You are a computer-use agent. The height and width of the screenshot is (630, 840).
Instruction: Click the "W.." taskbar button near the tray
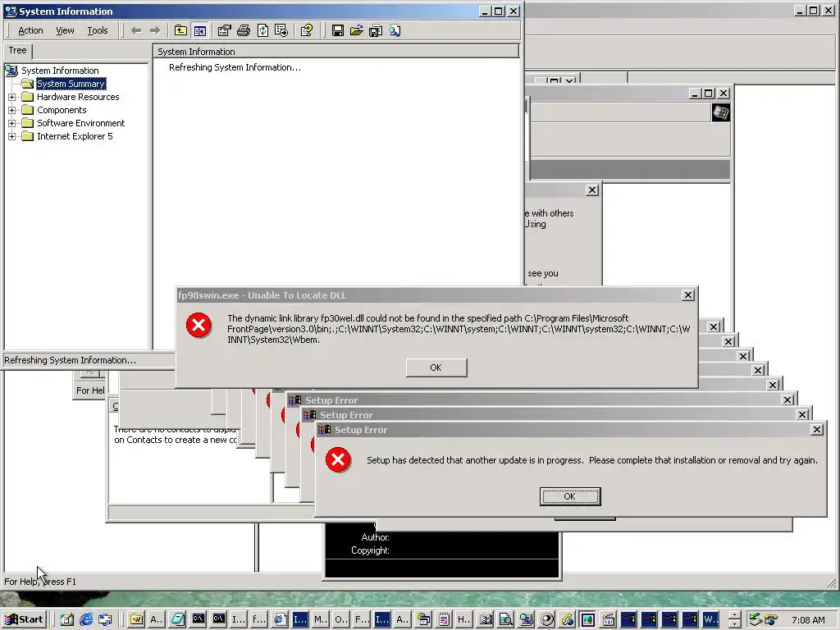pos(710,619)
